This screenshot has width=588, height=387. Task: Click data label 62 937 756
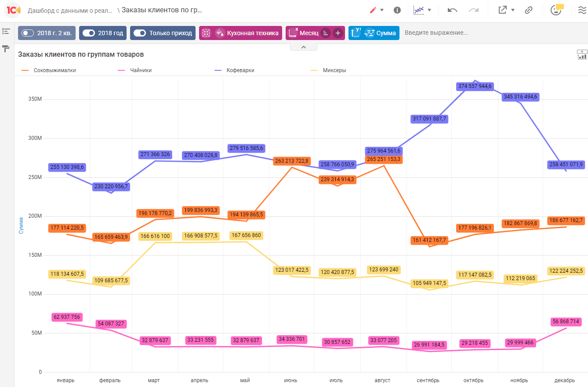(67, 317)
